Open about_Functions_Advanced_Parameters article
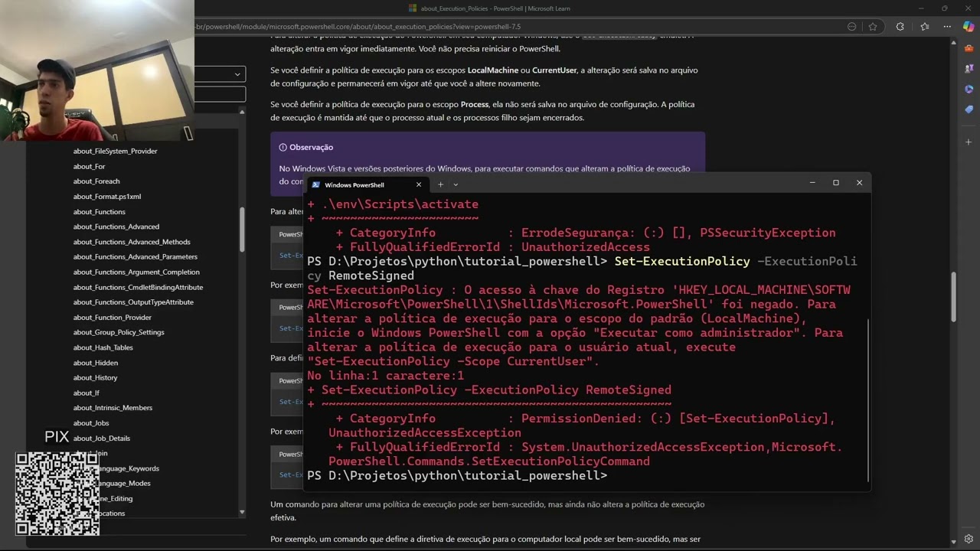Screen dimensions: 980x551 pos(136,257)
